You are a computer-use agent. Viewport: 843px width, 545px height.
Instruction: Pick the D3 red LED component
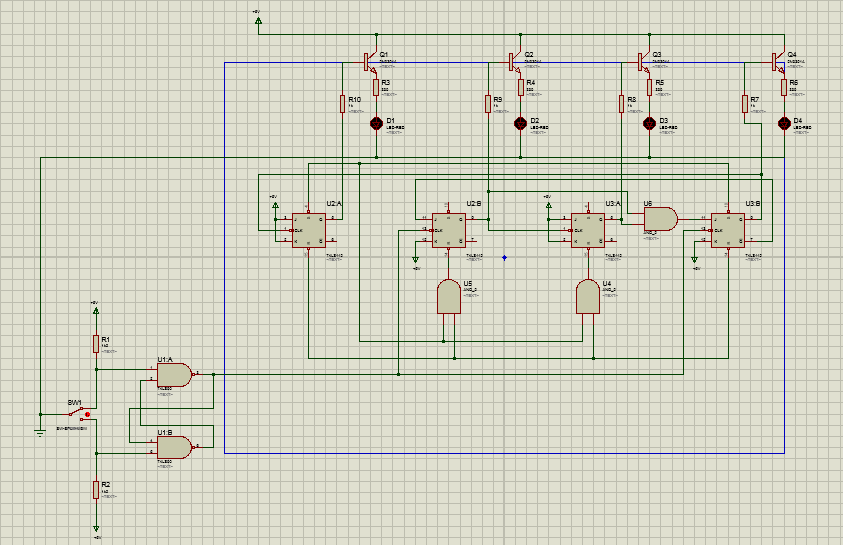click(x=648, y=123)
